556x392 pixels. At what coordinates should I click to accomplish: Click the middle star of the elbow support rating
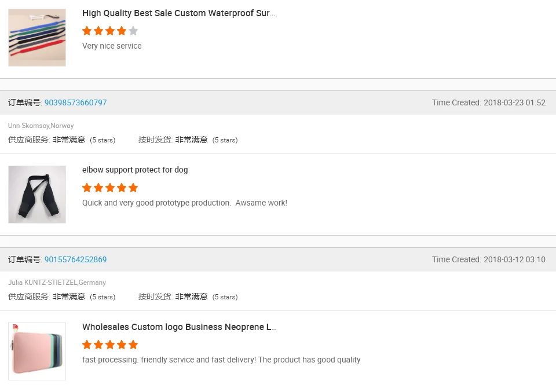pyautogui.click(x=110, y=188)
